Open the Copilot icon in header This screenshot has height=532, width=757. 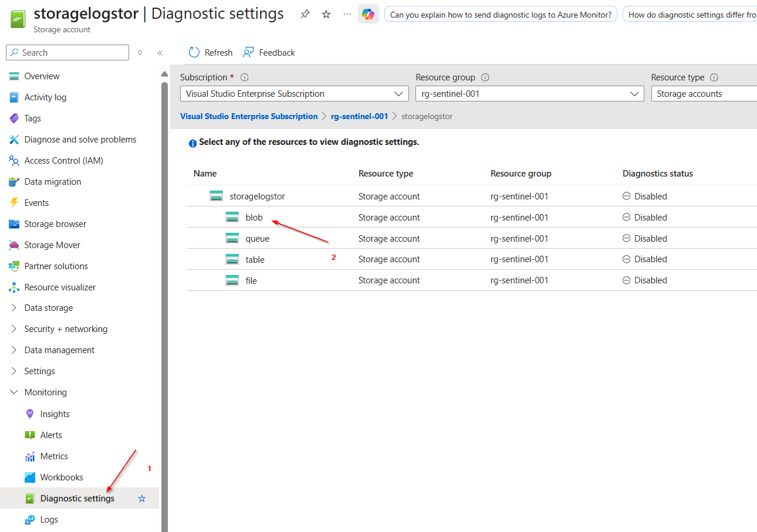[368, 15]
